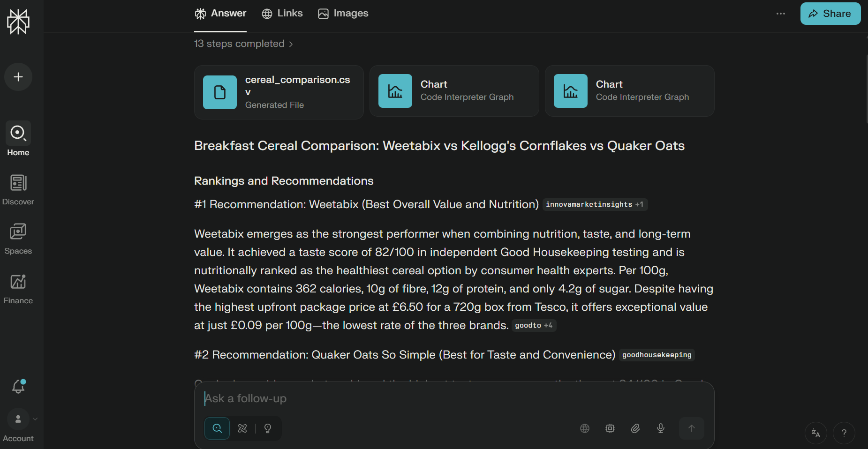Open the three-dot more options menu
868x449 pixels.
pos(781,14)
